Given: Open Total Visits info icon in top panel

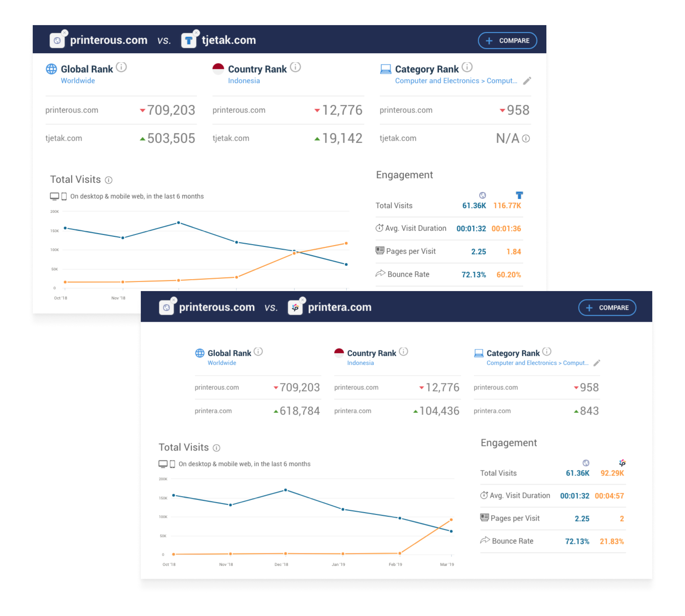Looking at the screenshot, I should pyautogui.click(x=109, y=180).
